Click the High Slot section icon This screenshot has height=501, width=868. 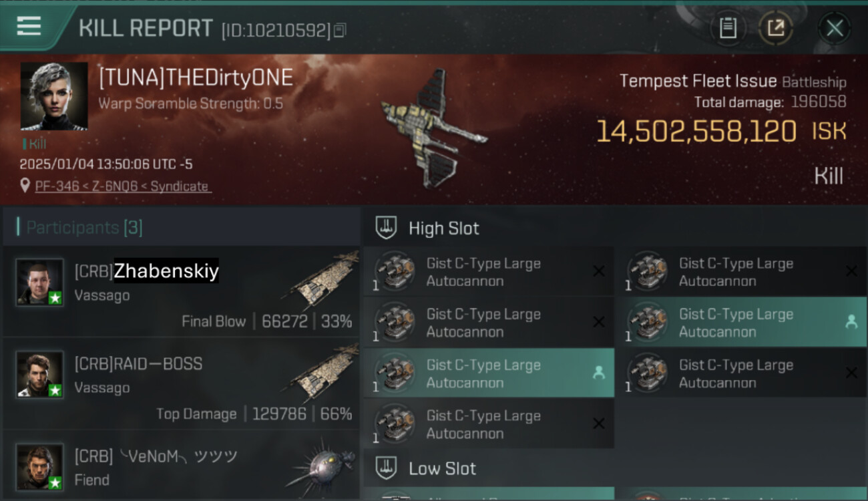pyautogui.click(x=387, y=228)
